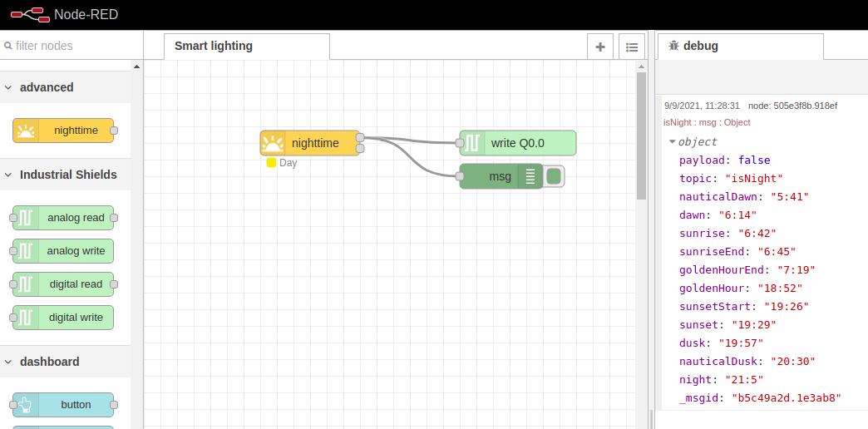
Task: Click the pulse icon on digital read node
Action: pos(26,284)
